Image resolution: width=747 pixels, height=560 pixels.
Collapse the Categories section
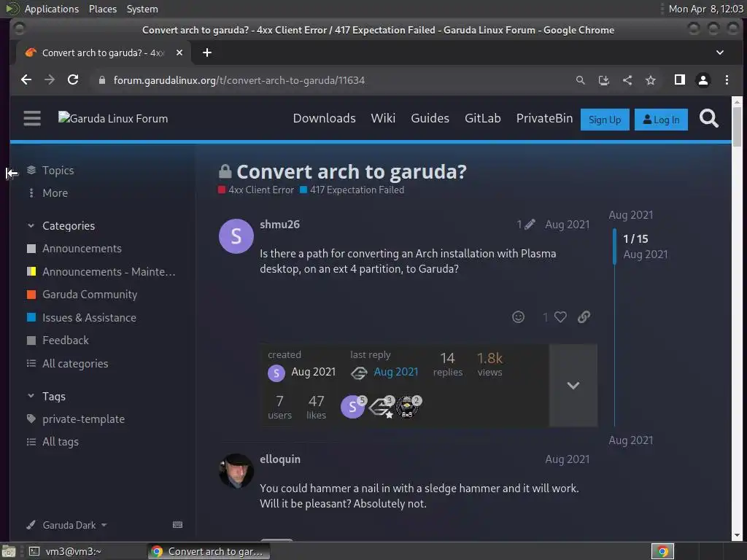click(31, 226)
